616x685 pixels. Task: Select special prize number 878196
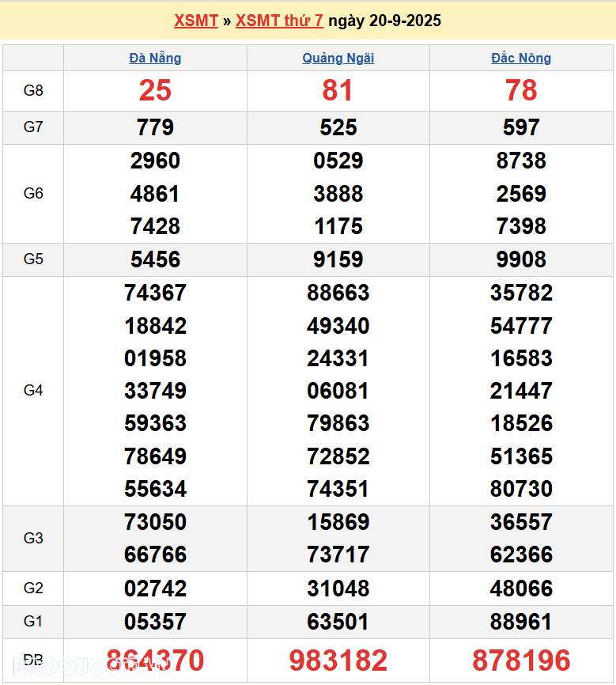pos(521,660)
